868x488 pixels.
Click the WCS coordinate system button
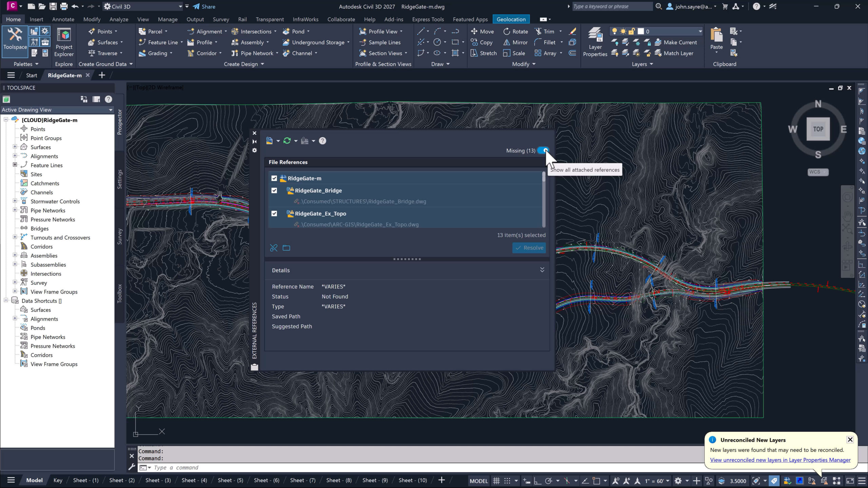817,172
